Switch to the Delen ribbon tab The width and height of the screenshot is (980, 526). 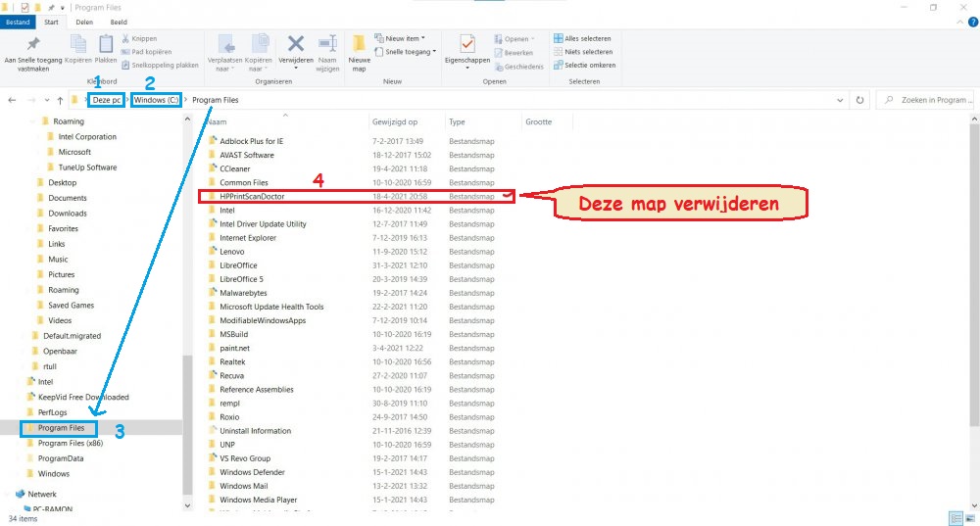(x=84, y=22)
